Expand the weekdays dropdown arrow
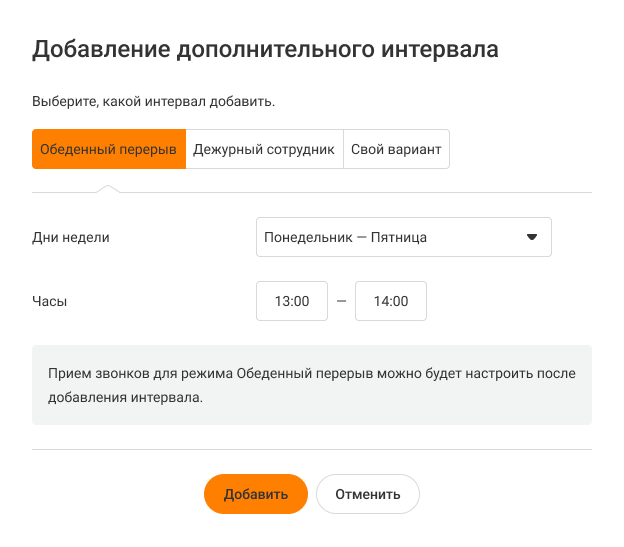 point(532,238)
